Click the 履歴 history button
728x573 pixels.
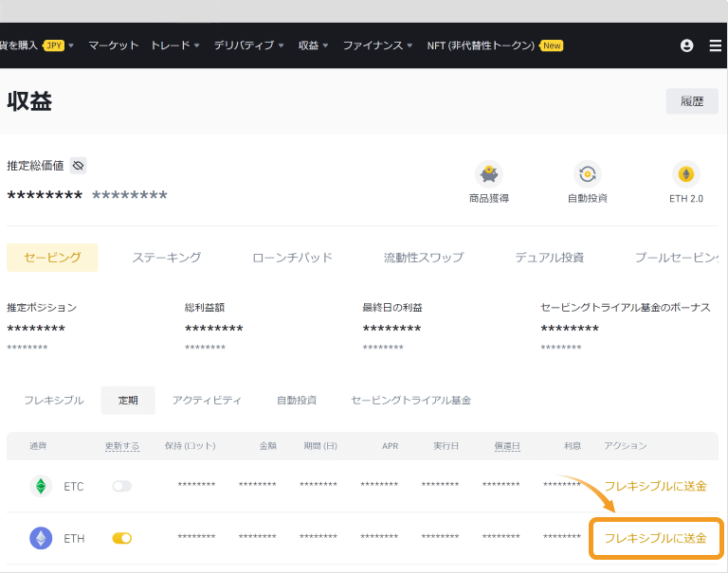(692, 101)
